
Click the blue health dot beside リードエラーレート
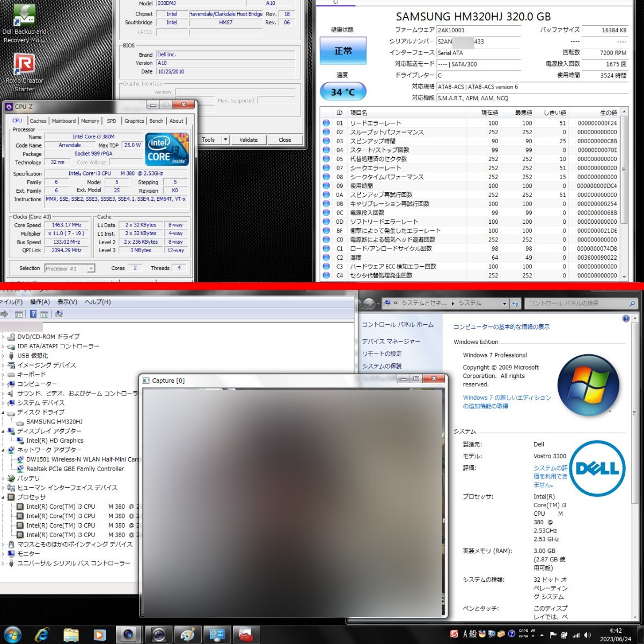326,123
